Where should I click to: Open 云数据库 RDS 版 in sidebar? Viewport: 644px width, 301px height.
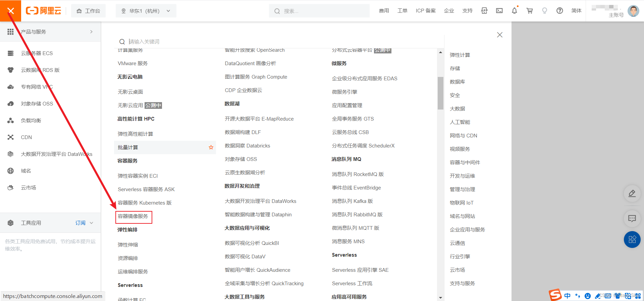coord(40,70)
